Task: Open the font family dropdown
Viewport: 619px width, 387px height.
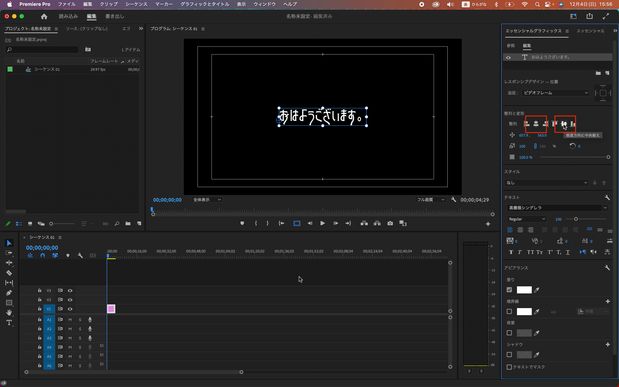Action: (x=557, y=208)
